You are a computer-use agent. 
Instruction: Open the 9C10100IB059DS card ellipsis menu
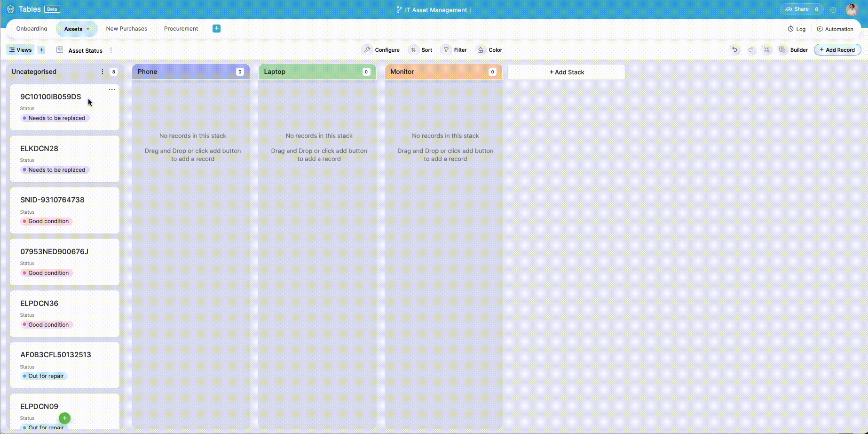(x=112, y=89)
